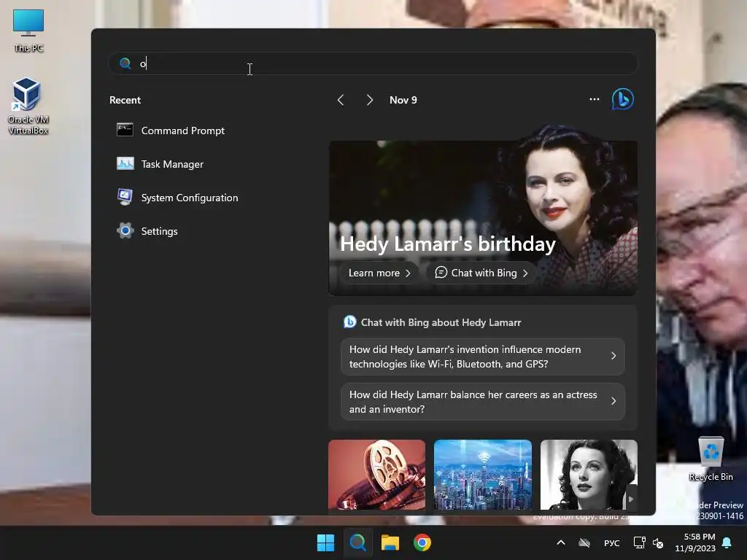Image resolution: width=747 pixels, height=560 pixels.
Task: Select question about actress and inventor careers
Action: pyautogui.click(x=483, y=402)
